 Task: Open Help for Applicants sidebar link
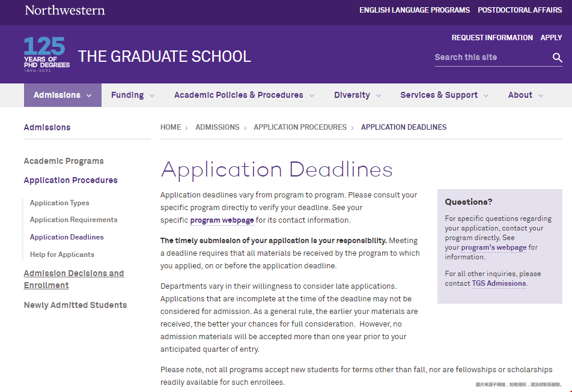point(62,255)
